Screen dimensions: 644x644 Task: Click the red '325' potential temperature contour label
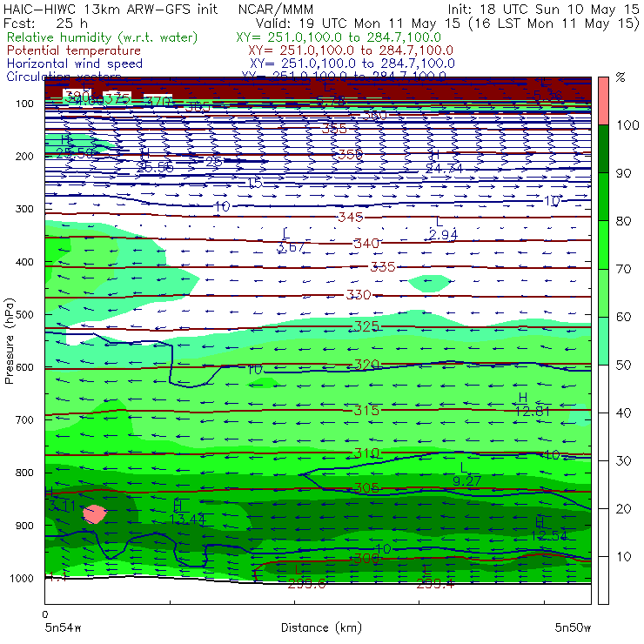click(x=366, y=326)
